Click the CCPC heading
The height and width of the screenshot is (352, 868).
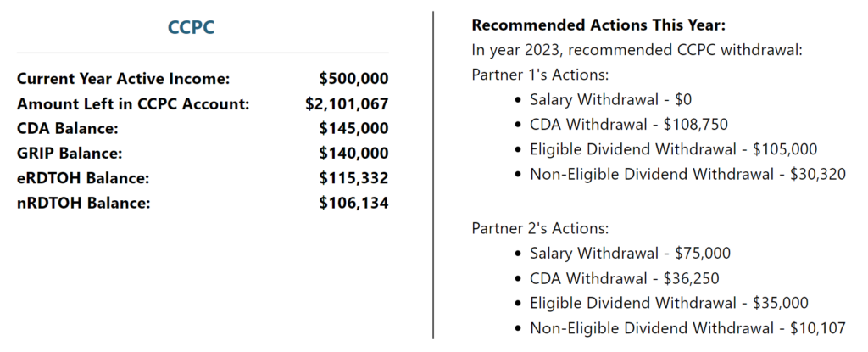191,27
